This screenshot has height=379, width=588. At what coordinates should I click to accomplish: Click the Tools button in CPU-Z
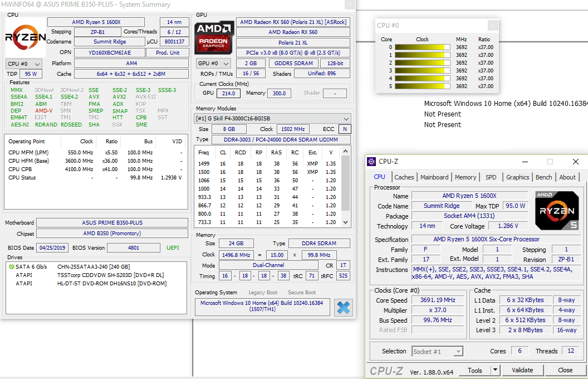pos(475,370)
